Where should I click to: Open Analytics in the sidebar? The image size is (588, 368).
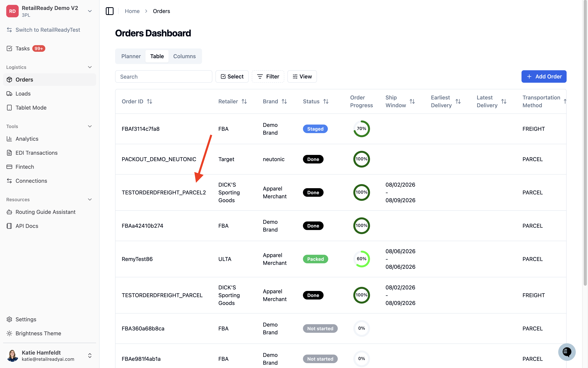click(x=49, y=139)
